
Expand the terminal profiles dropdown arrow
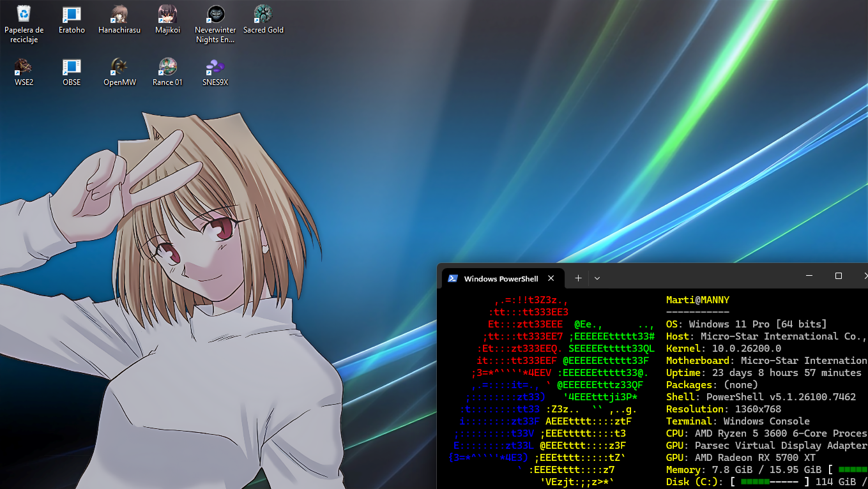point(597,278)
